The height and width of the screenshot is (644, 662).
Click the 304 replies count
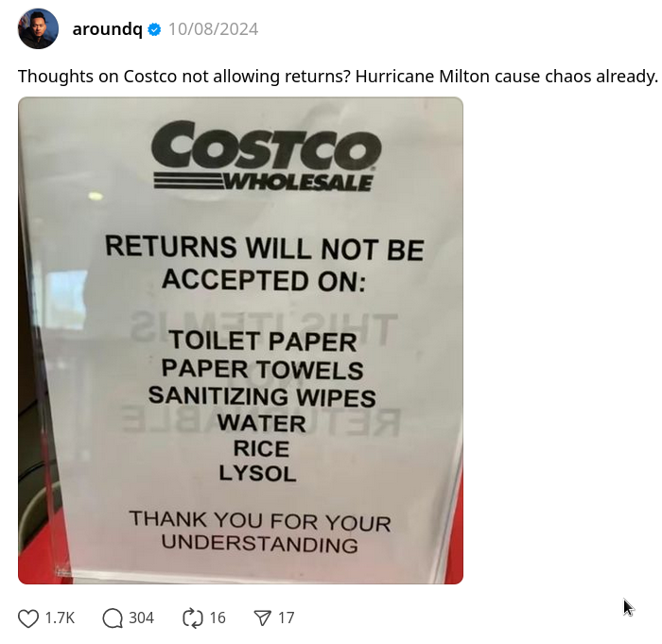[x=142, y=618]
